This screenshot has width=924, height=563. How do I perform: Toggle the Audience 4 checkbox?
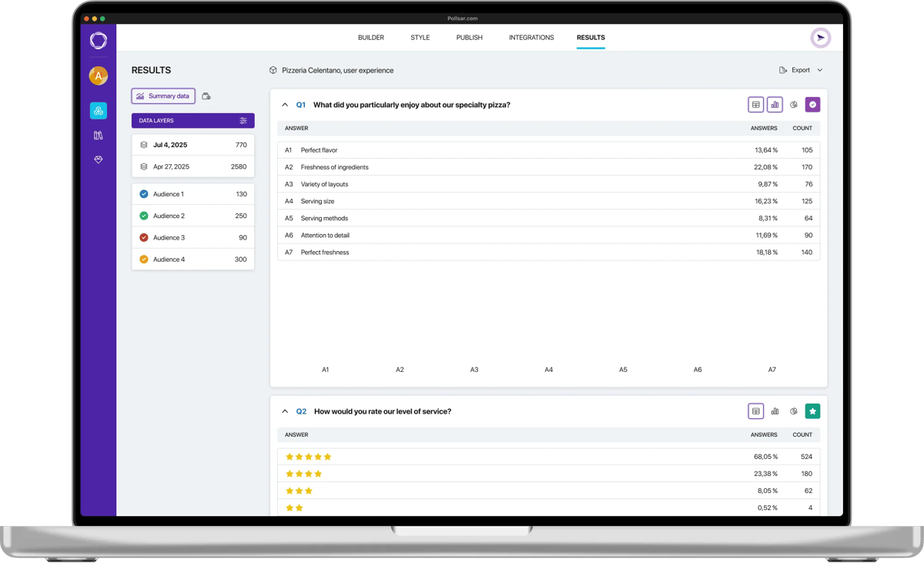tap(144, 260)
